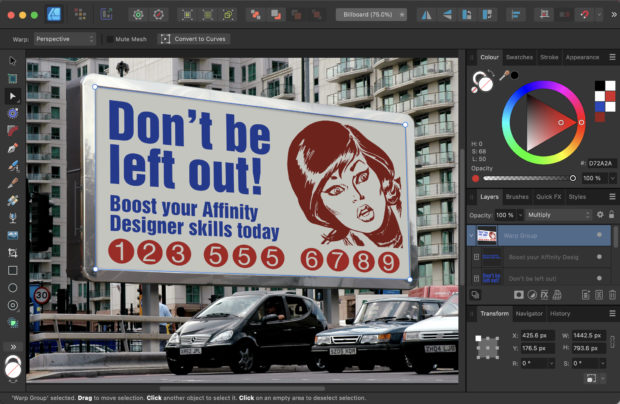Switch to the Quick FX tab
Image resolution: width=620 pixels, height=404 pixels.
548,196
